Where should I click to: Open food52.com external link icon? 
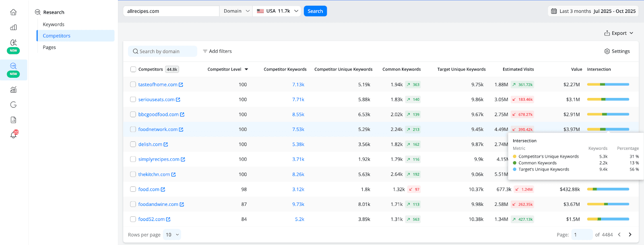coord(168,219)
